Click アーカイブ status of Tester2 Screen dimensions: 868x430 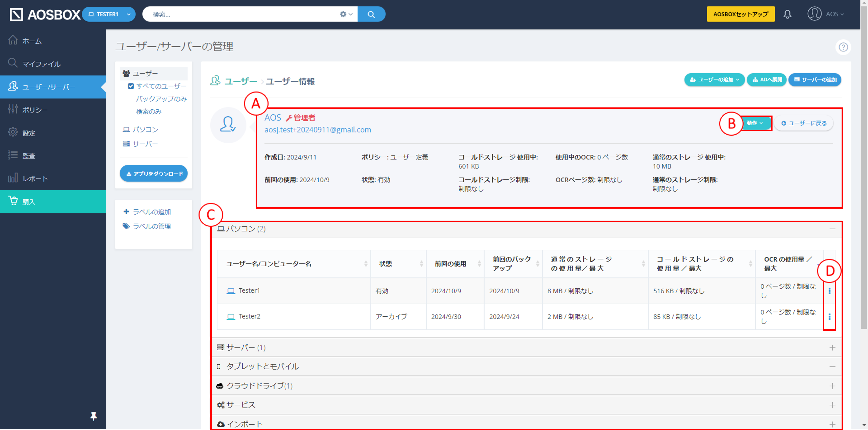pos(392,317)
